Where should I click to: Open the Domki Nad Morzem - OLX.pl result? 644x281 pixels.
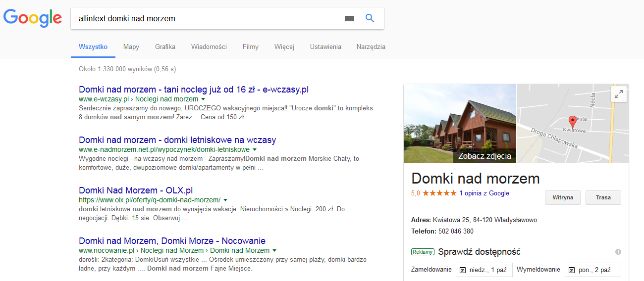136,190
